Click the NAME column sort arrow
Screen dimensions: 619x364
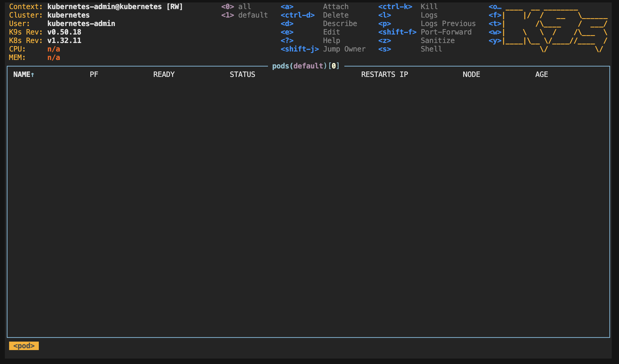point(32,75)
